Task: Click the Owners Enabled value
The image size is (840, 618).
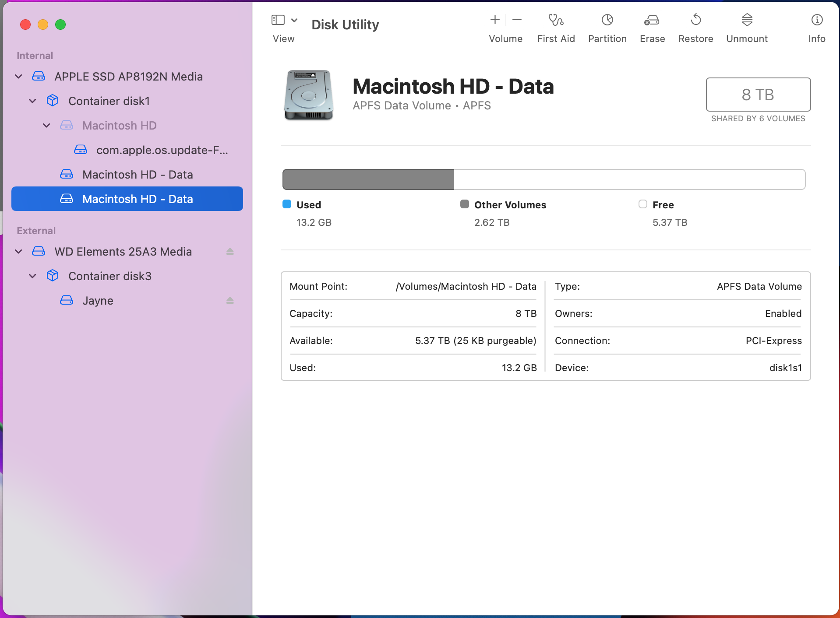Action: pyautogui.click(x=783, y=313)
